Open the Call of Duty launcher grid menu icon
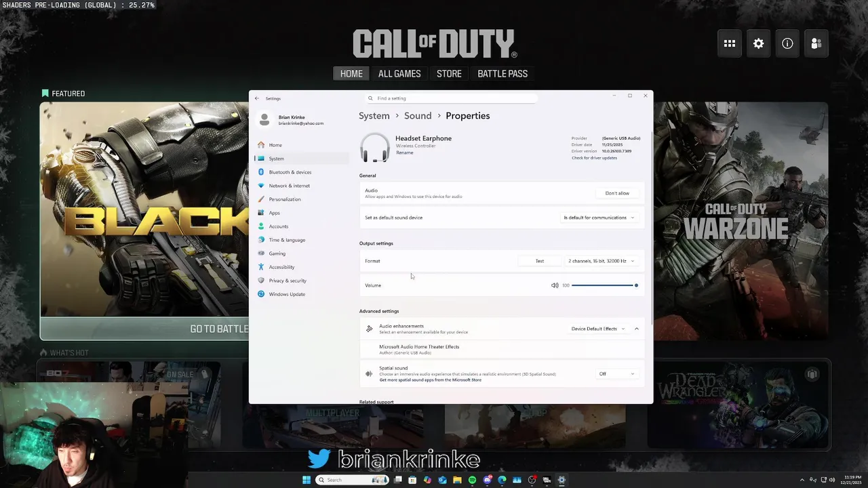Image resolution: width=868 pixels, height=488 pixels. (x=730, y=43)
